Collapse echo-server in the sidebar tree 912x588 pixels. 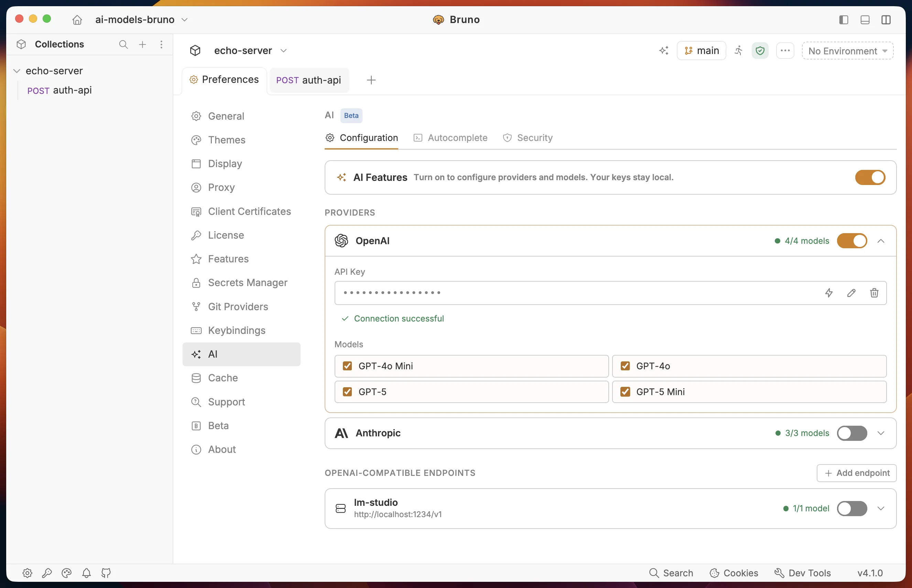pyautogui.click(x=17, y=70)
